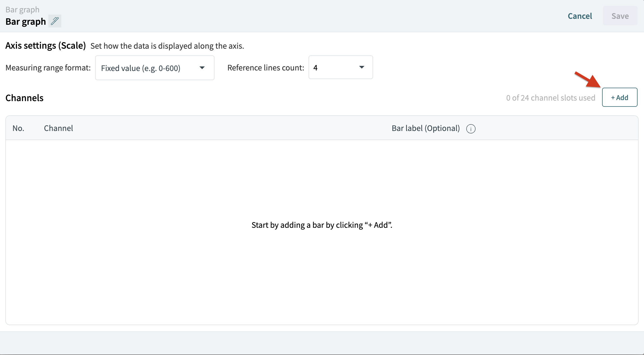Viewport: 644px width, 355px height.
Task: Click the pencil edit icon beside Bar graph title
Action: click(55, 21)
